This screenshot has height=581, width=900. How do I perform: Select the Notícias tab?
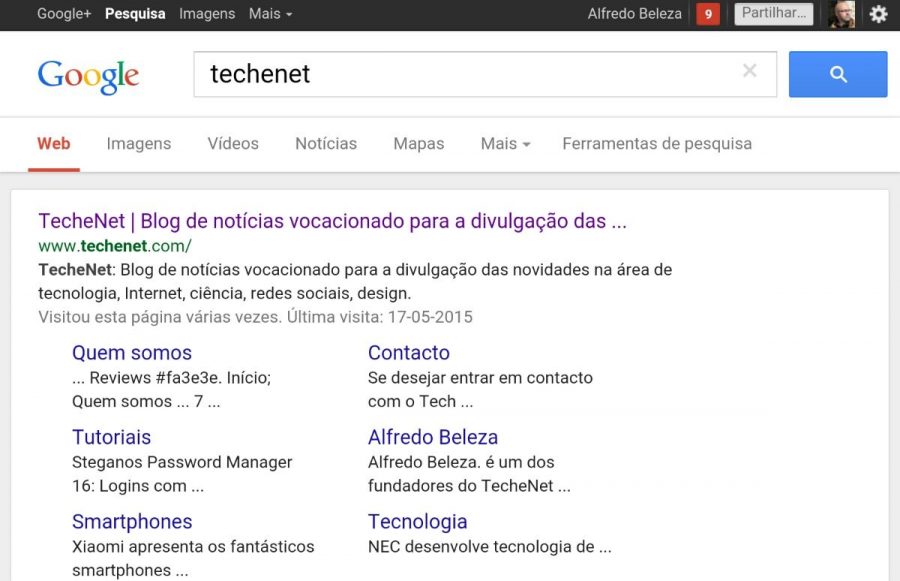tap(326, 143)
